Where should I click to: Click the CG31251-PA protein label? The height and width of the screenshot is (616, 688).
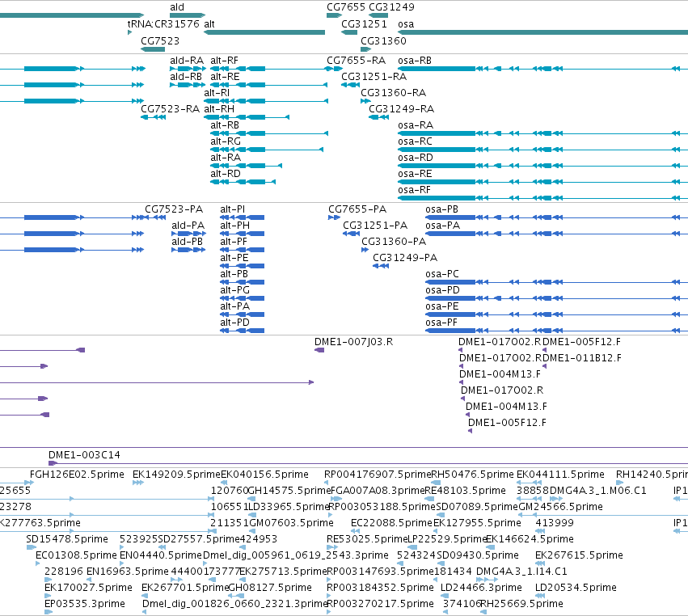pyautogui.click(x=375, y=226)
